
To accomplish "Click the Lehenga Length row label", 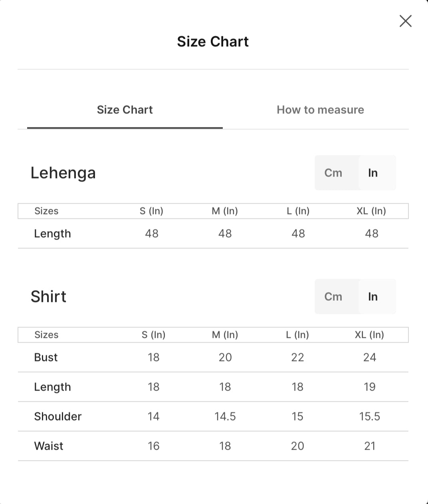I will click(x=52, y=234).
